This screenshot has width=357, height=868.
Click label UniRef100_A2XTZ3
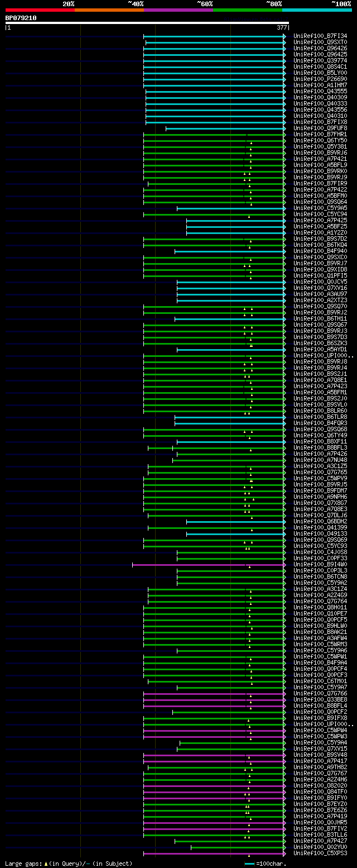(320, 301)
